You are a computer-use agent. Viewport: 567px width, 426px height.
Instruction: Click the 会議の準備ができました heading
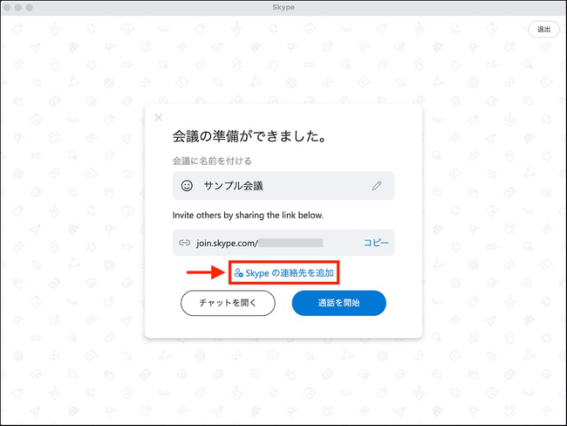coord(250,137)
